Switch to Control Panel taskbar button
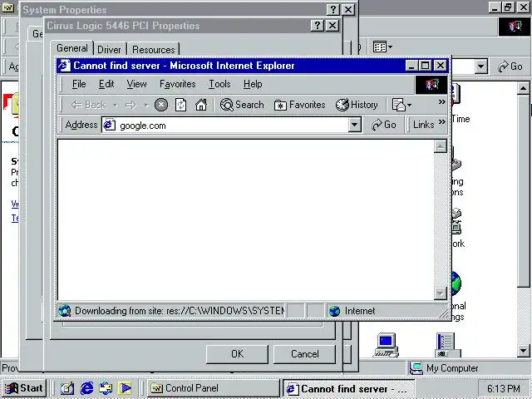 pyautogui.click(x=214, y=388)
